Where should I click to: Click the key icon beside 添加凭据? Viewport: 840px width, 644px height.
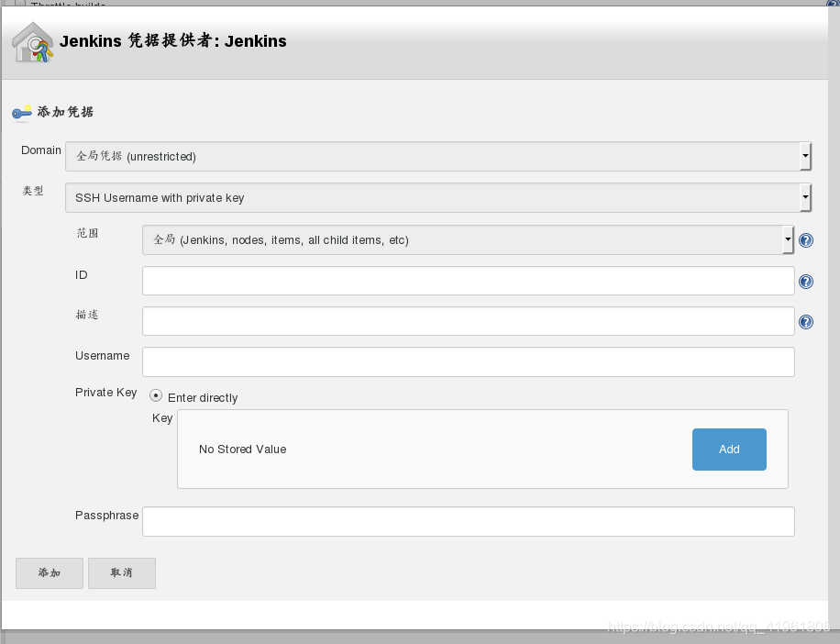(22, 112)
